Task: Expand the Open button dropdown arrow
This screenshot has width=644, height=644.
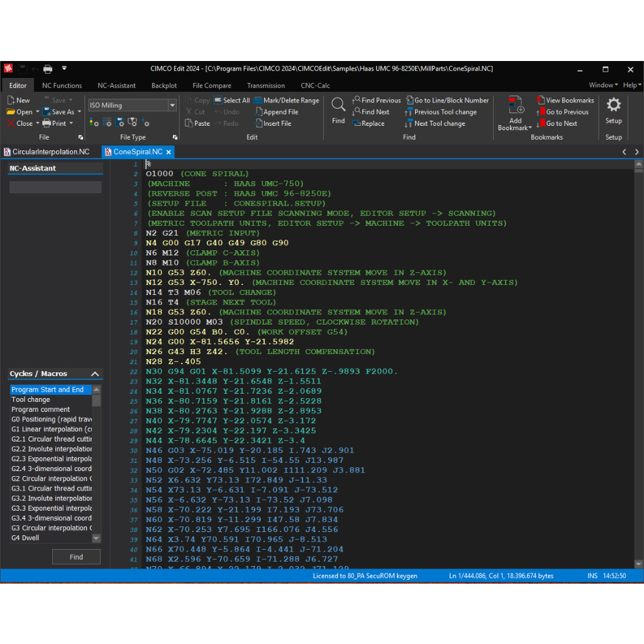Action: [38, 112]
